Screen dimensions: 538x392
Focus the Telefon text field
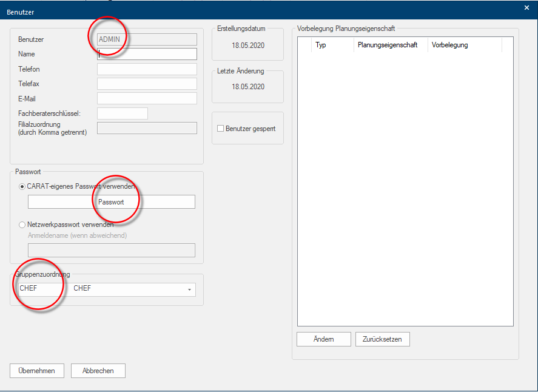point(147,69)
